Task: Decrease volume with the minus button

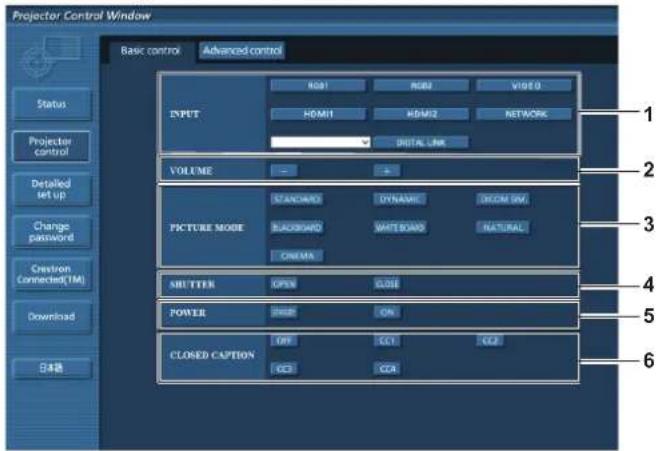Action: click(x=284, y=171)
